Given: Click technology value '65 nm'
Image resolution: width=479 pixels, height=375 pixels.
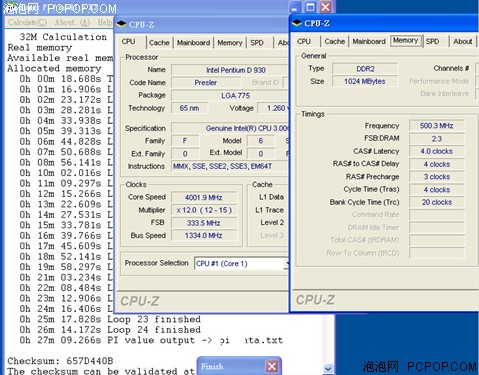Looking at the screenshot, I should point(189,108).
